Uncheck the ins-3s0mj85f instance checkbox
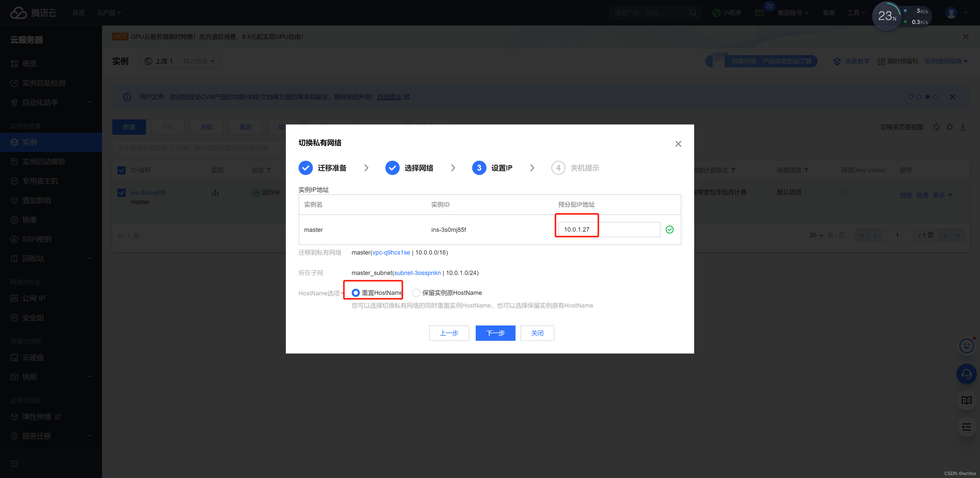The width and height of the screenshot is (980, 478). click(121, 193)
